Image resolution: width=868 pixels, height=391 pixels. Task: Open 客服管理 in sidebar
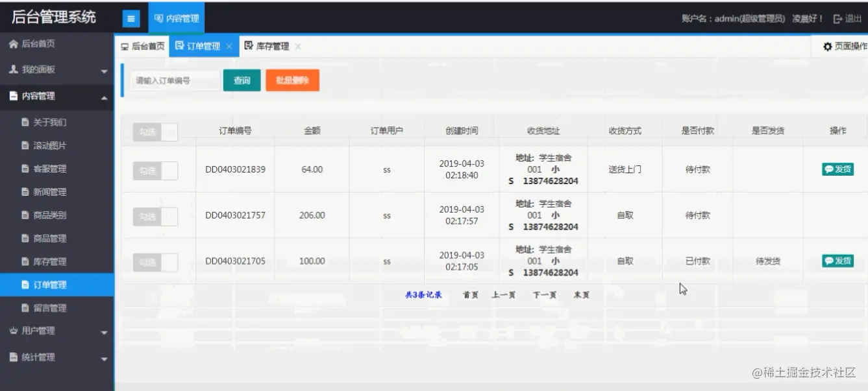pyautogui.click(x=57, y=169)
